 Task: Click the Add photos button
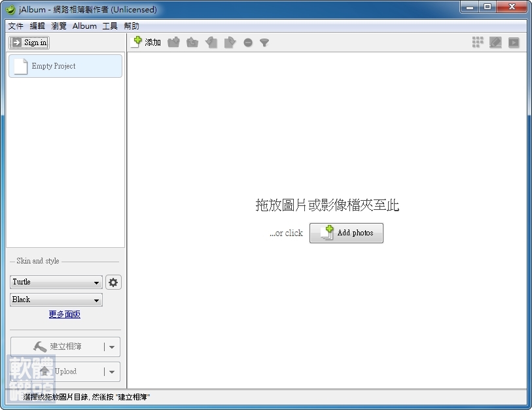click(346, 233)
